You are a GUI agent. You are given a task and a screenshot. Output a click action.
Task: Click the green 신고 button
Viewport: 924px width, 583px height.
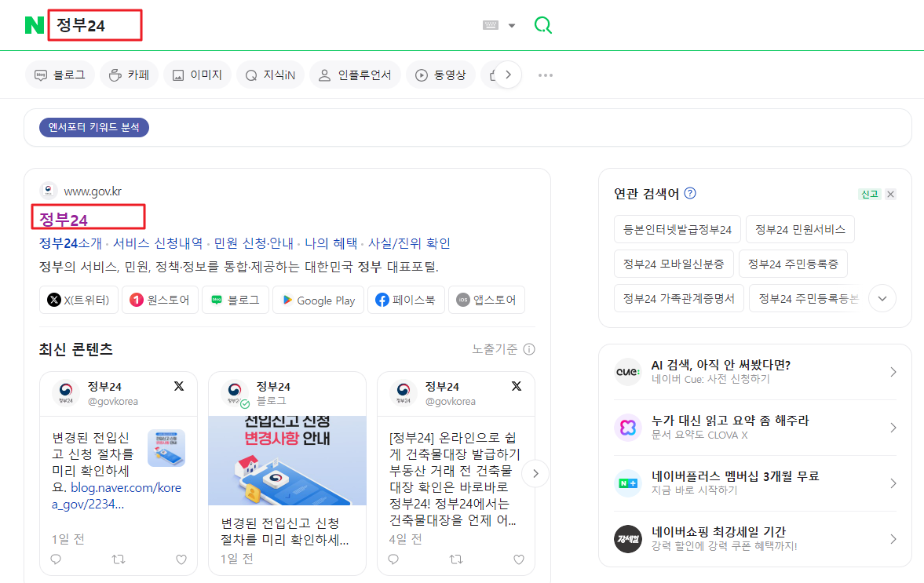[870, 194]
